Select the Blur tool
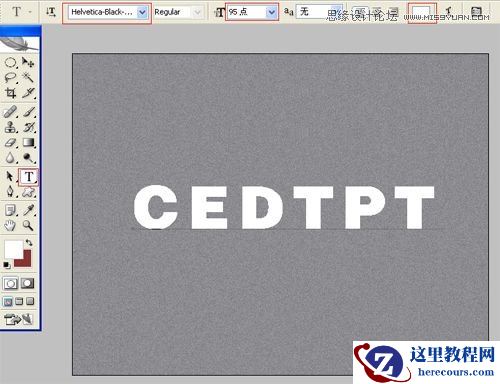Screen dimensions: 500x384 (10, 158)
